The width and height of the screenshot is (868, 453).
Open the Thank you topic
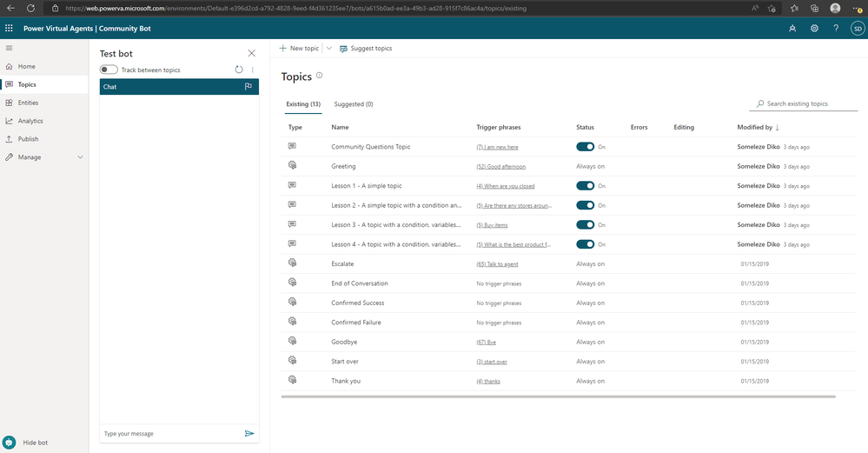(346, 381)
